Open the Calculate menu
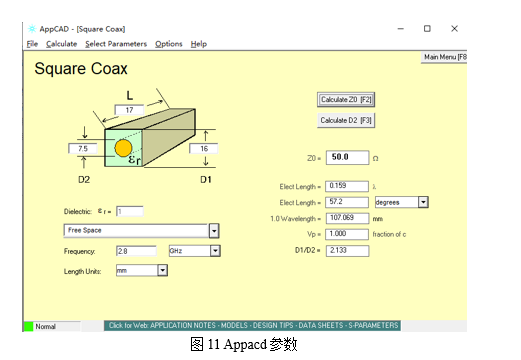This screenshot has height=360, width=521. (x=61, y=44)
